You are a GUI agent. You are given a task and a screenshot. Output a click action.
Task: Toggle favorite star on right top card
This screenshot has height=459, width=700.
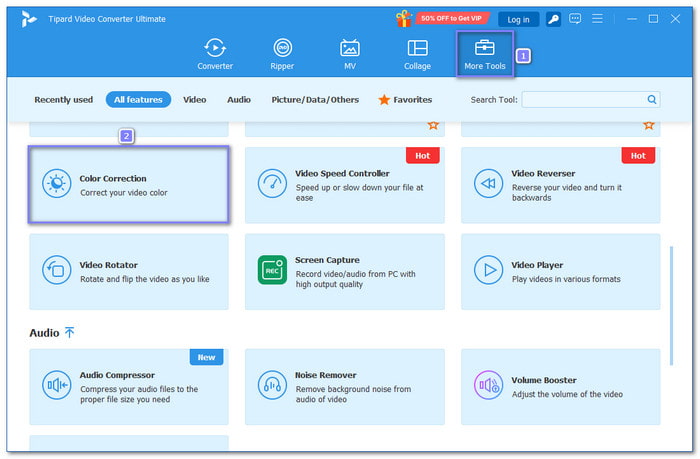(x=649, y=125)
